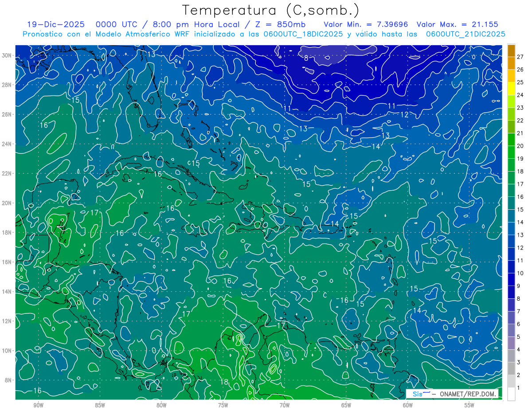Click the "0000 UTC" time label

[117, 24]
